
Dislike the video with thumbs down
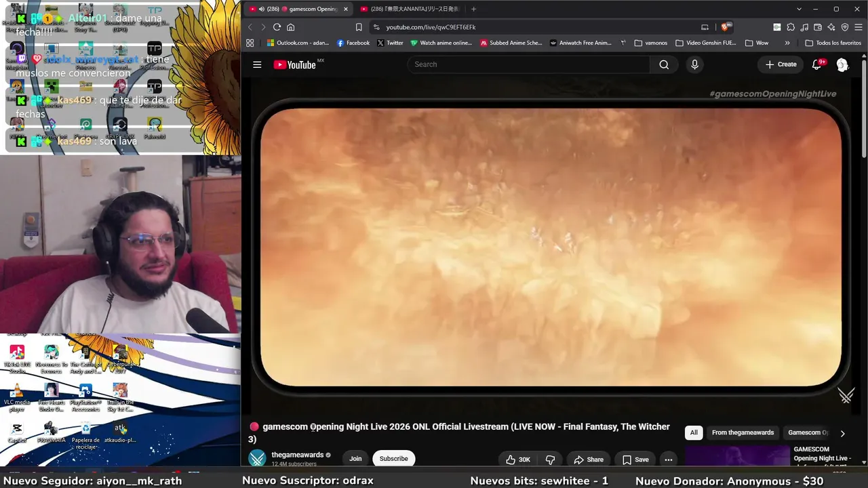point(550,460)
